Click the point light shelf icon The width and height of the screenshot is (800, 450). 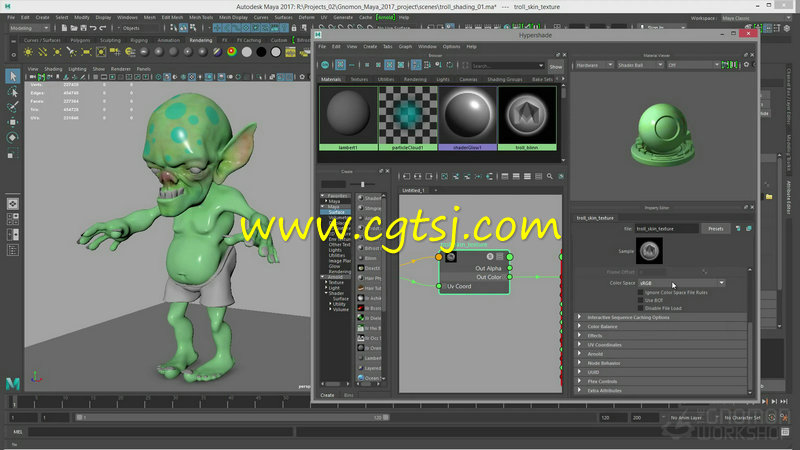57,52
